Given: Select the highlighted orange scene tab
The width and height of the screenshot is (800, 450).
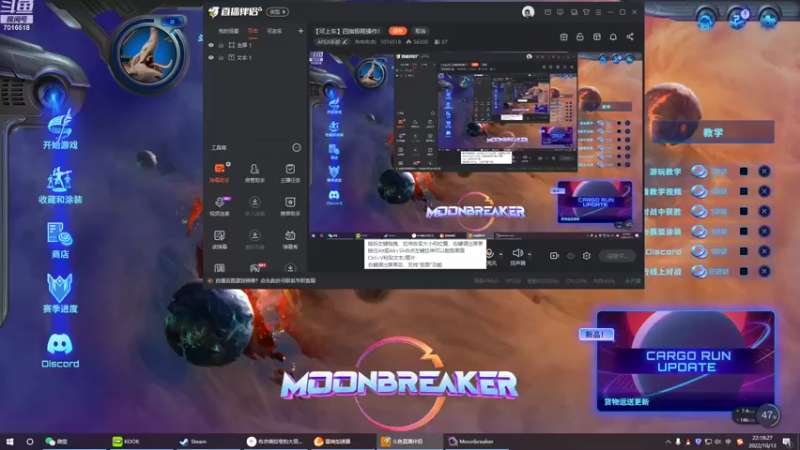Looking at the screenshot, I should coord(253,31).
